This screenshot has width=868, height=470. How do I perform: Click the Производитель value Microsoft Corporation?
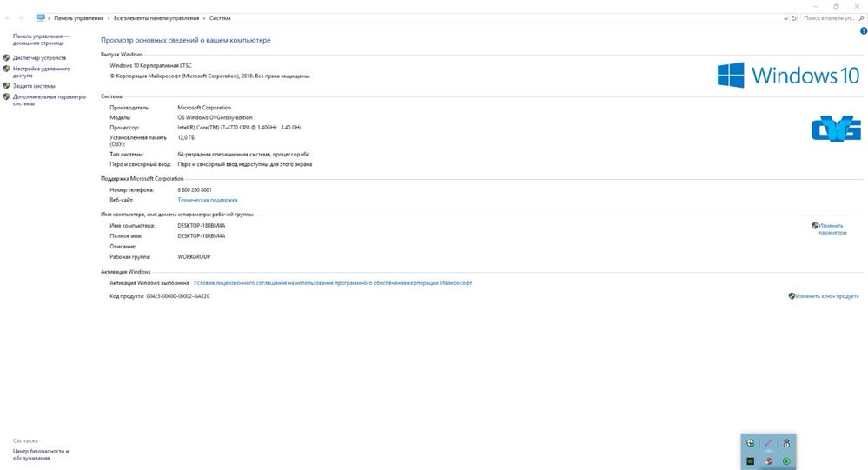(204, 108)
